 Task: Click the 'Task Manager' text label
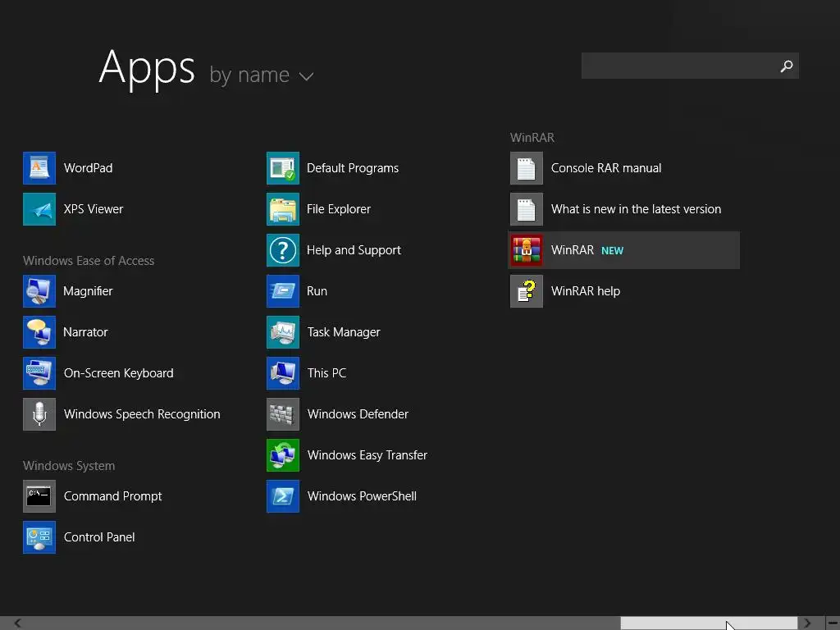344,332
